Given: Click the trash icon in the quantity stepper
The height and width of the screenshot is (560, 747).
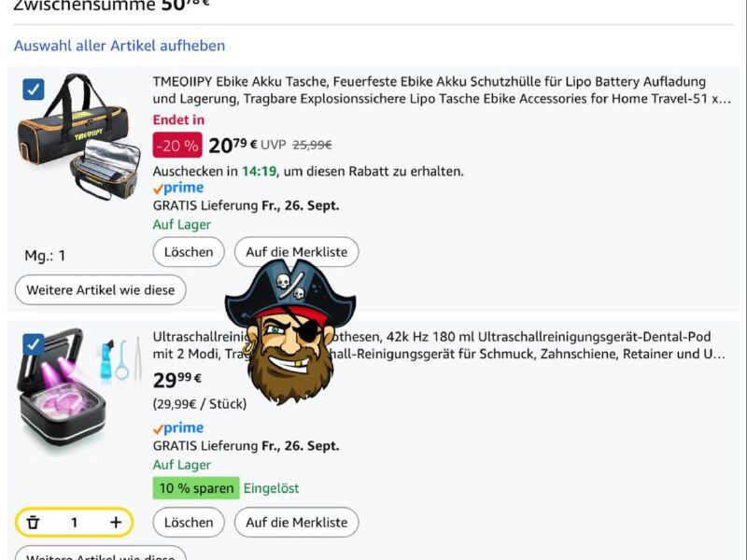Looking at the screenshot, I should pyautogui.click(x=34, y=523).
